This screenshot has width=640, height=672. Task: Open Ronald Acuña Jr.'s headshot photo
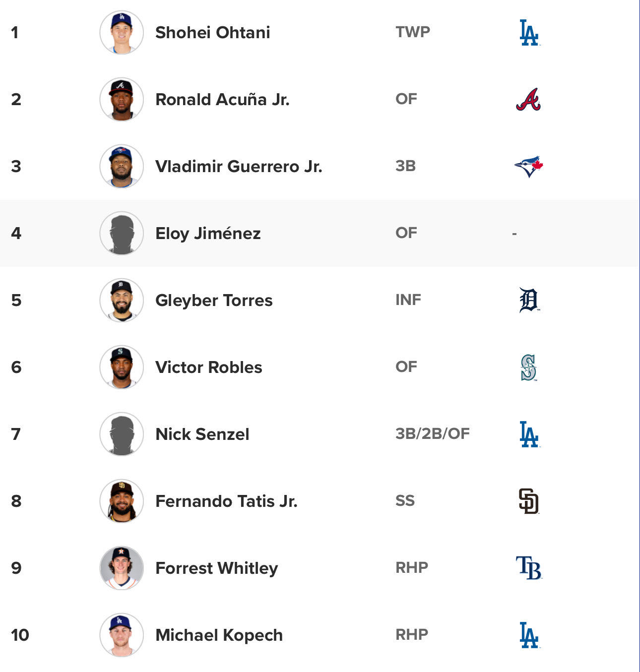[122, 100]
